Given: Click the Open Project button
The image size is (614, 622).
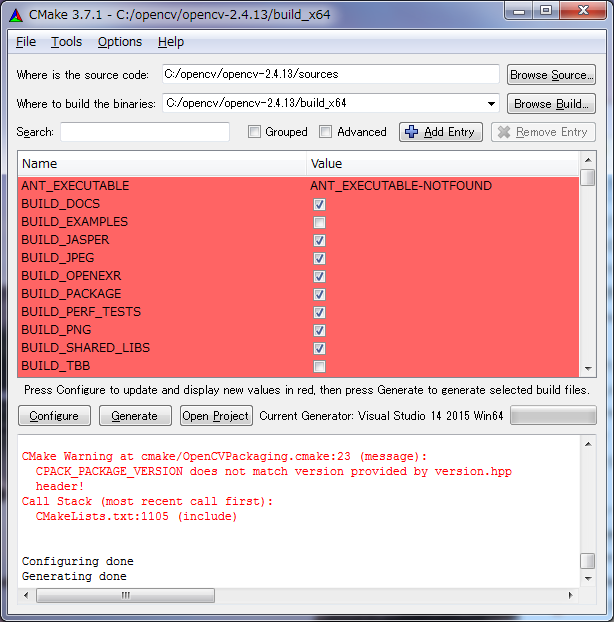Looking at the screenshot, I should (216, 416).
